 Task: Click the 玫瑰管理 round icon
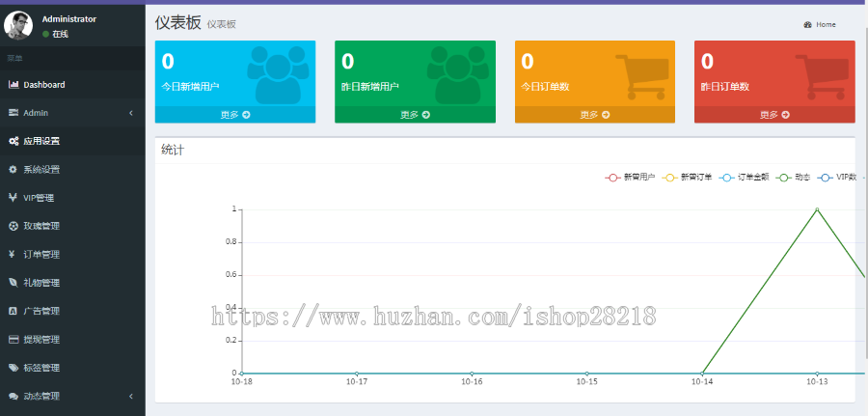(14, 226)
